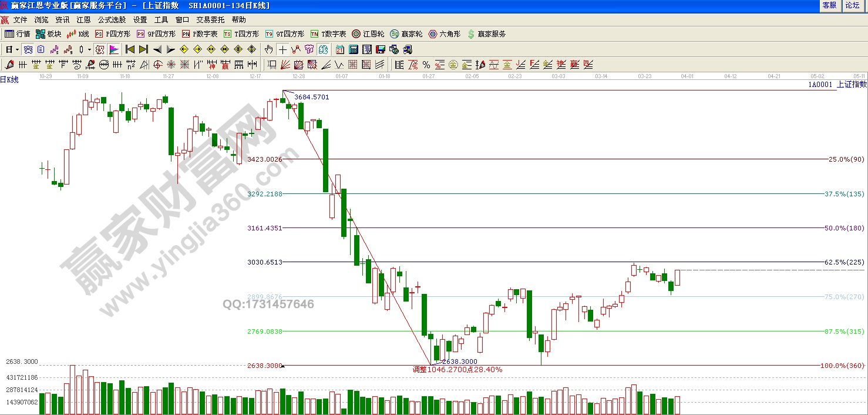Screen dimensions: 868x415
Task: Toggle the crosshair cursor button
Action: [x=283, y=49]
